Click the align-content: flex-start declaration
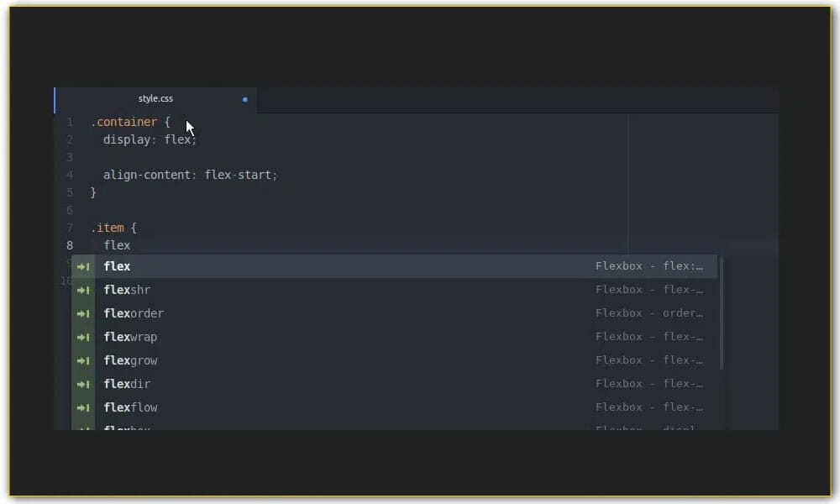 190,175
